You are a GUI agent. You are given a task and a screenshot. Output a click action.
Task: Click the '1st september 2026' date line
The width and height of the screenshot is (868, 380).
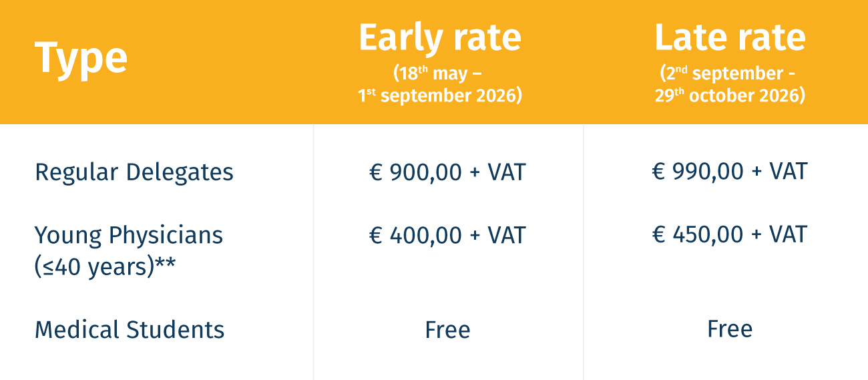point(439,96)
